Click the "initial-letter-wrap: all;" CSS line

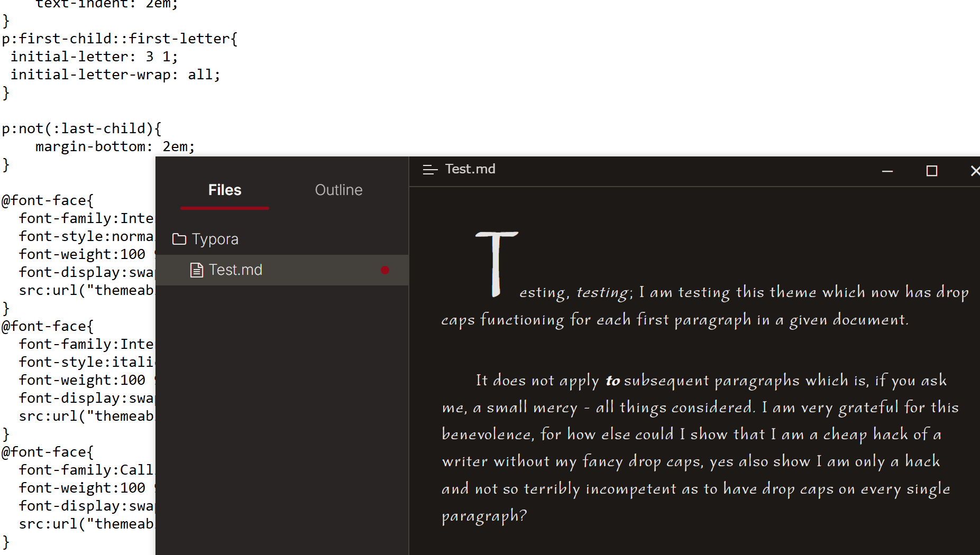115,75
